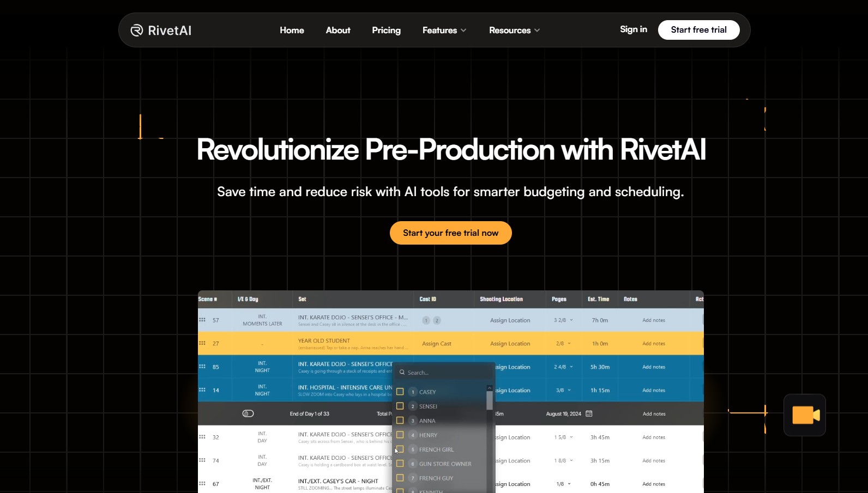Open the calendar icon beside August 19, 2024
This screenshot has width=868, height=493.
click(589, 413)
